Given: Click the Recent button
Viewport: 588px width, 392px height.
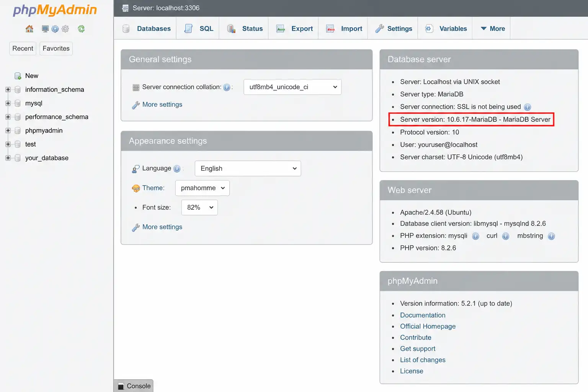Looking at the screenshot, I should (x=23, y=49).
